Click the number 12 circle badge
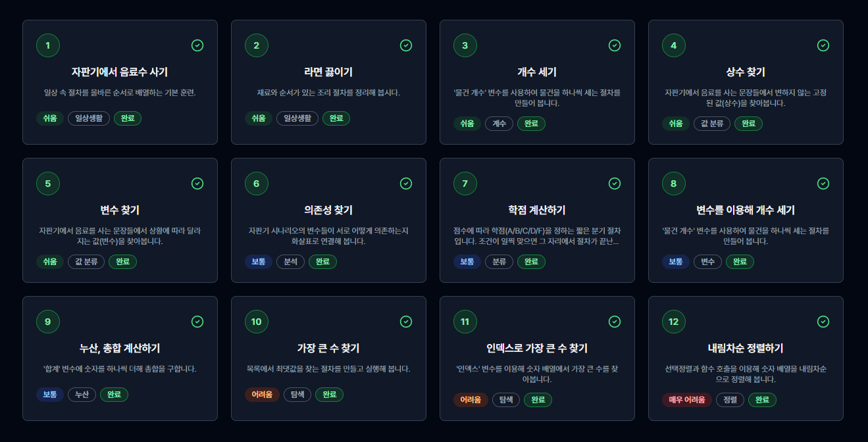 click(674, 322)
